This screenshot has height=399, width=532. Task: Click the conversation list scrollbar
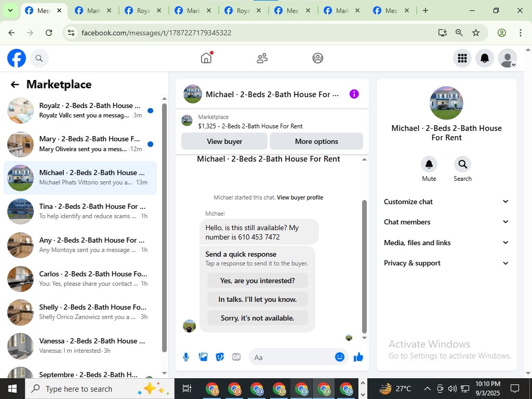coord(164,228)
